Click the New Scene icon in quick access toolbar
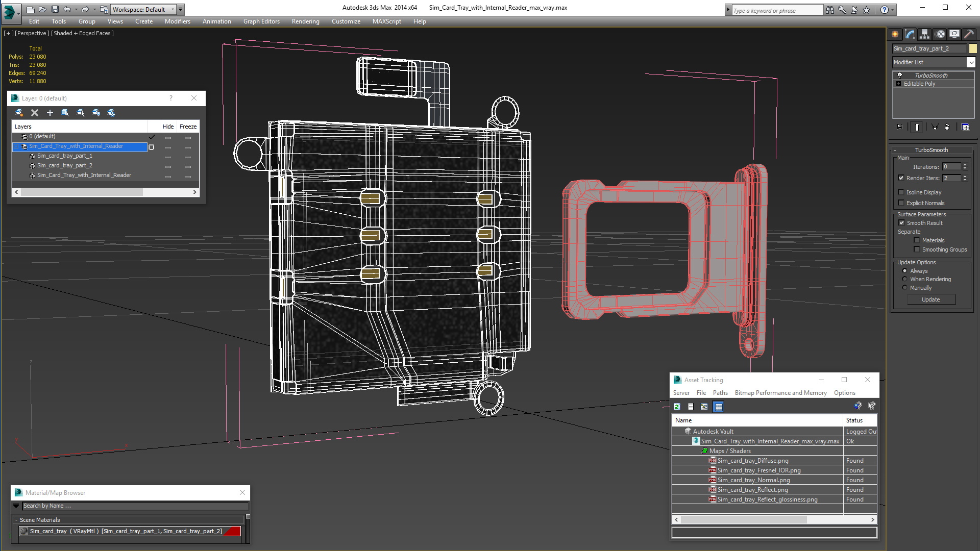This screenshot has width=980, height=551. (x=31, y=9)
